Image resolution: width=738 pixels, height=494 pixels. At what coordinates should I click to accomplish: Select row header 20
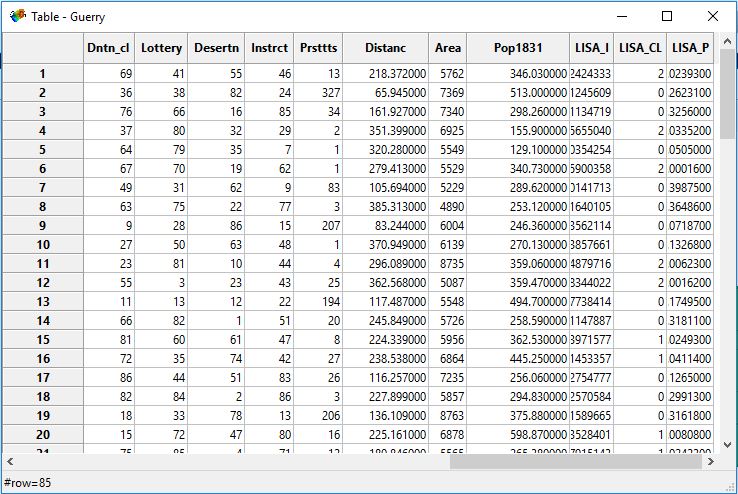coord(43,435)
